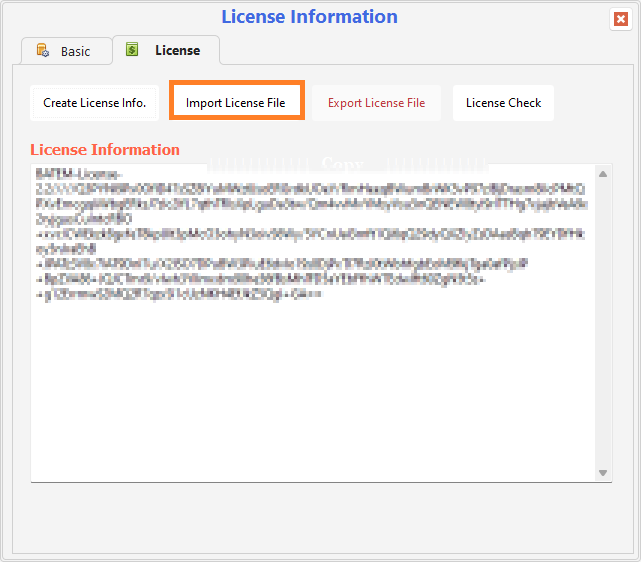Click the vertical scrollbar track of license text
641x562 pixels.
pos(603,320)
